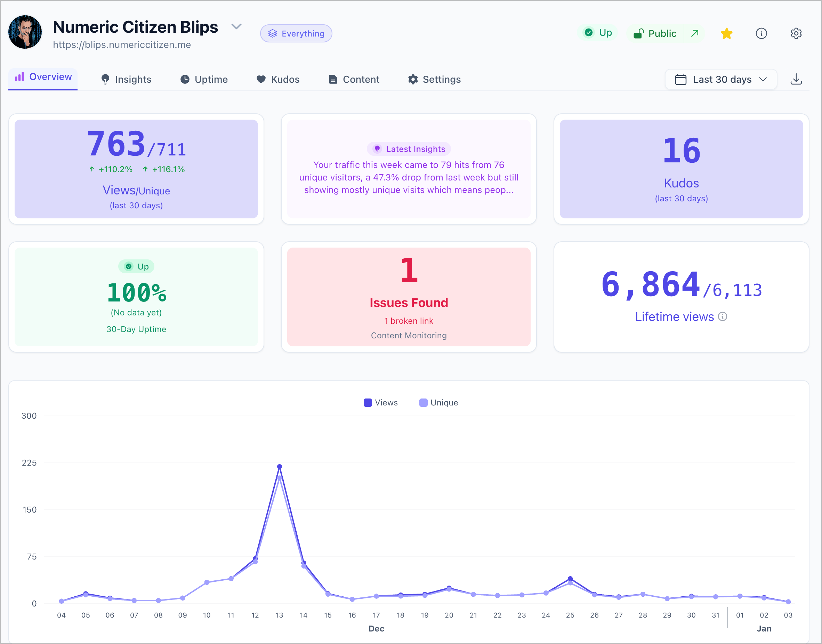Open public page via arrow icon

(x=694, y=34)
